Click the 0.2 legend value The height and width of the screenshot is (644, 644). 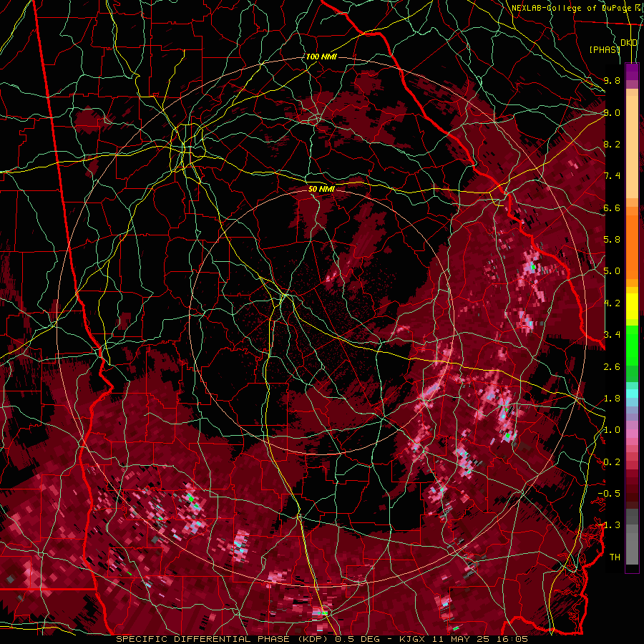(612, 462)
